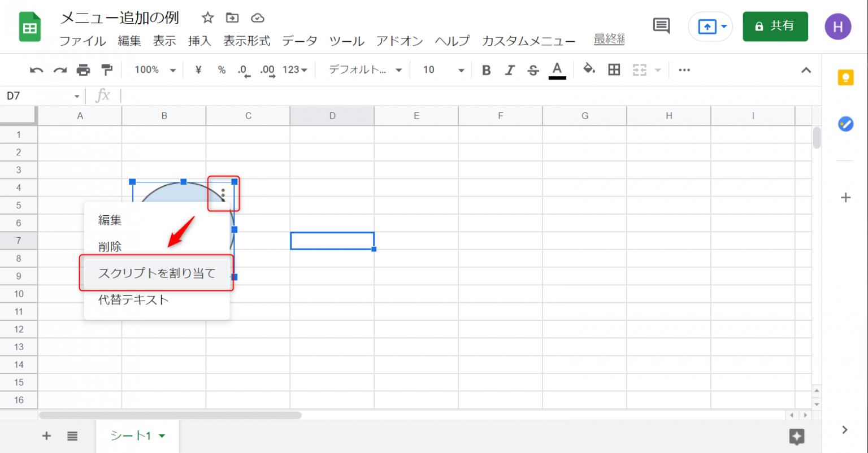Select スクリプトを割り当て from context menu
The height and width of the screenshot is (453, 868).
157,273
